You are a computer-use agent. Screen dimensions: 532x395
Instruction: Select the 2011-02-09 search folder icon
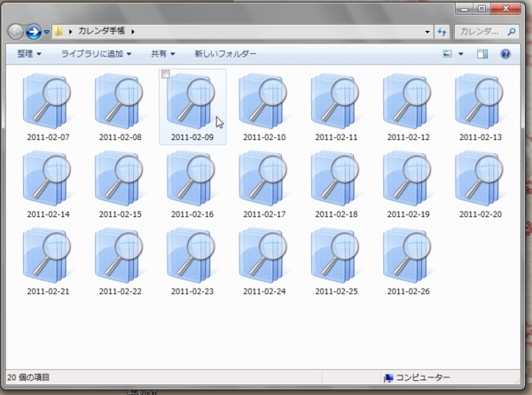pos(191,101)
